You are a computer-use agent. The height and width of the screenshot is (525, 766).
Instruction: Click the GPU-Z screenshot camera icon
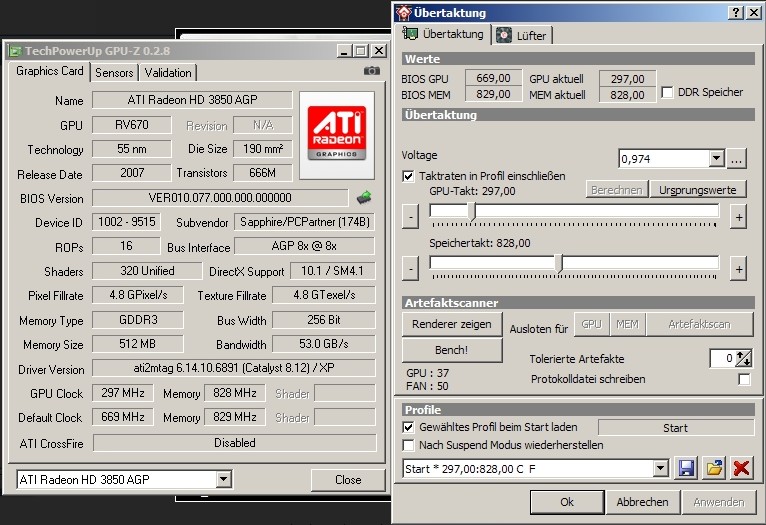tap(371, 71)
